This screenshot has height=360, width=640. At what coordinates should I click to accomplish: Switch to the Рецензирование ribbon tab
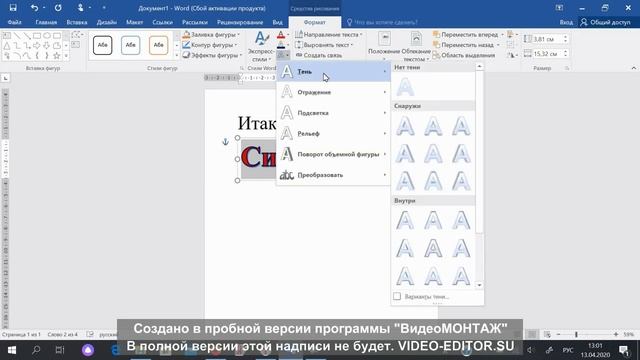click(240, 22)
